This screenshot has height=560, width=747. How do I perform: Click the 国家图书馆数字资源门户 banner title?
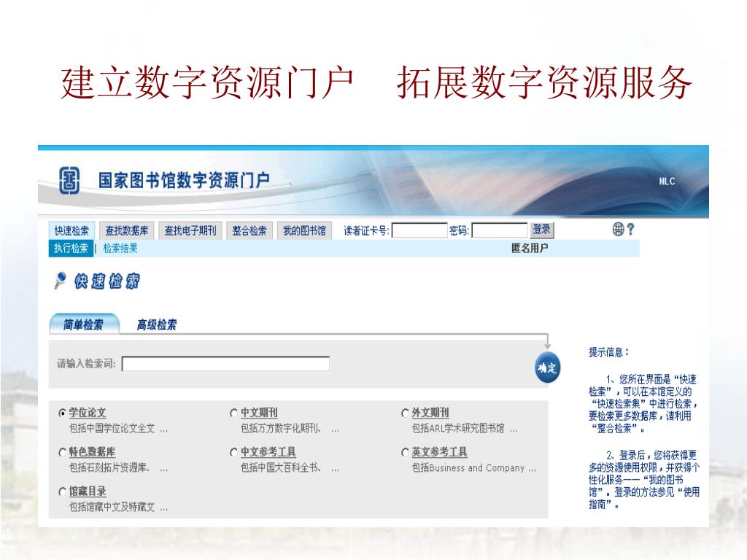pos(185,181)
